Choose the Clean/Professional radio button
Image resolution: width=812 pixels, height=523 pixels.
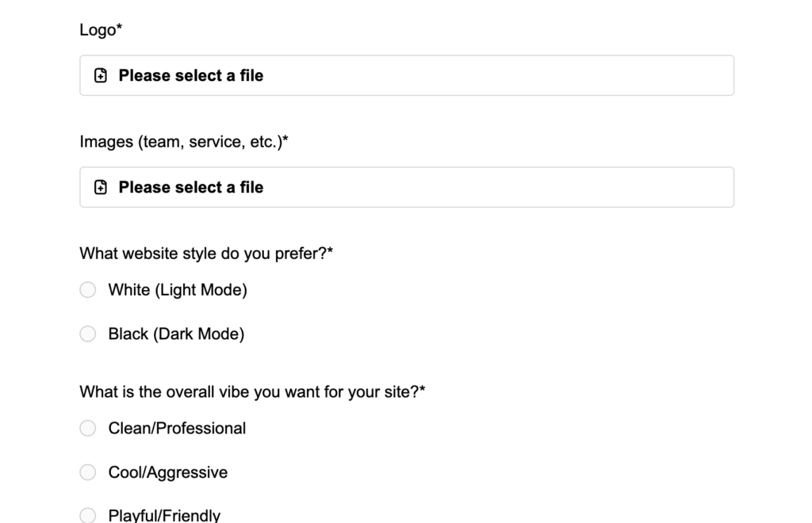click(88, 429)
